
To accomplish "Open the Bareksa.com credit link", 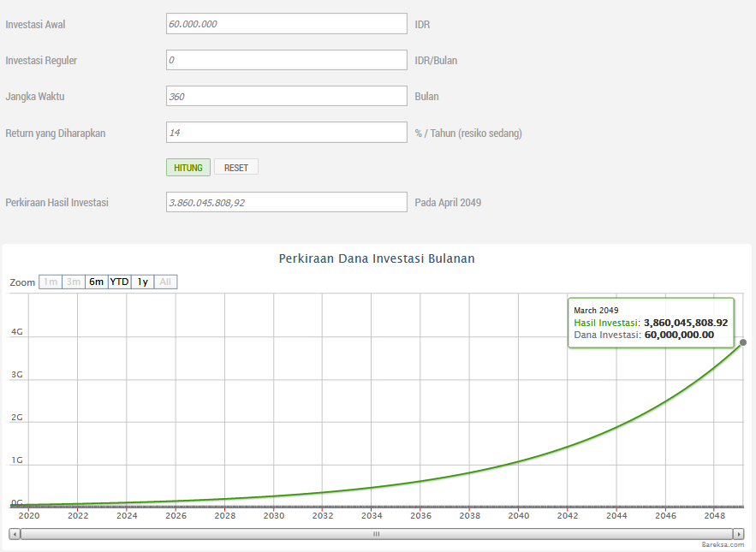I will pos(723,544).
